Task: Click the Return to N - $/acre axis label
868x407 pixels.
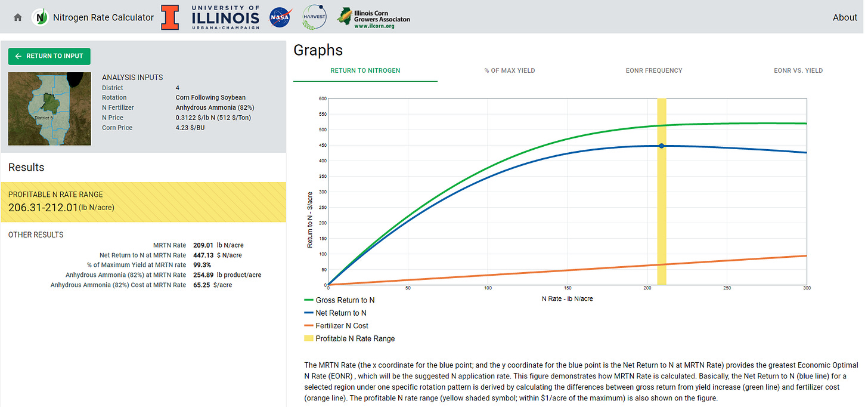Action: click(309, 220)
